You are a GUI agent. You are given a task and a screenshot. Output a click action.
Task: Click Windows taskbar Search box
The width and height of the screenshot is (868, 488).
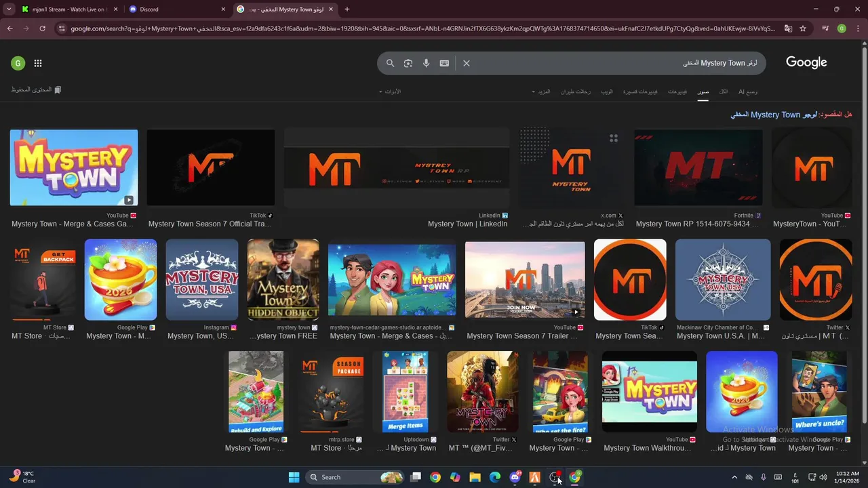click(x=355, y=477)
